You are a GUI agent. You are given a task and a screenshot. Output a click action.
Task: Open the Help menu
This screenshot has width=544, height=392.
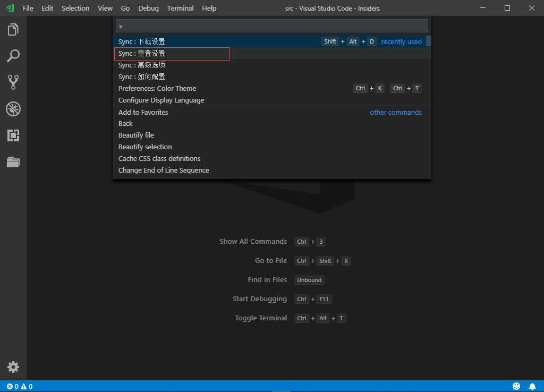point(209,8)
